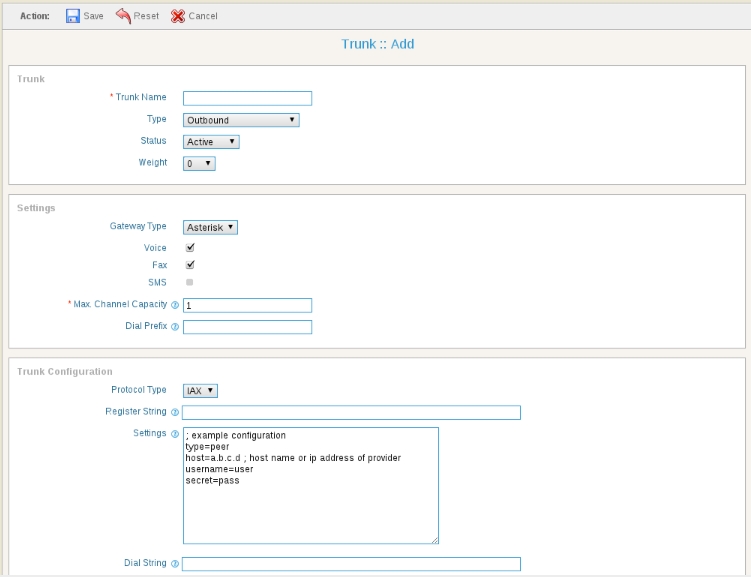This screenshot has height=577, width=751.
Task: Click the 'Trunk Name' field label
Action: coord(141,97)
